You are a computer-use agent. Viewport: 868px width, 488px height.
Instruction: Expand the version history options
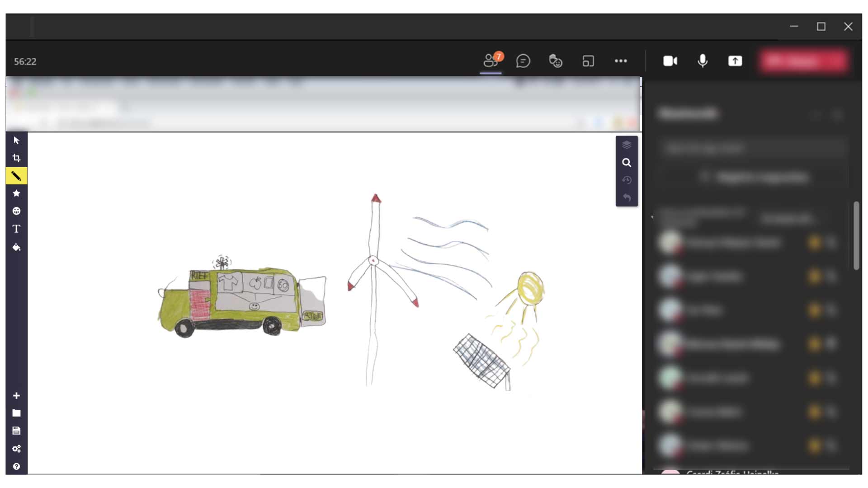click(627, 180)
